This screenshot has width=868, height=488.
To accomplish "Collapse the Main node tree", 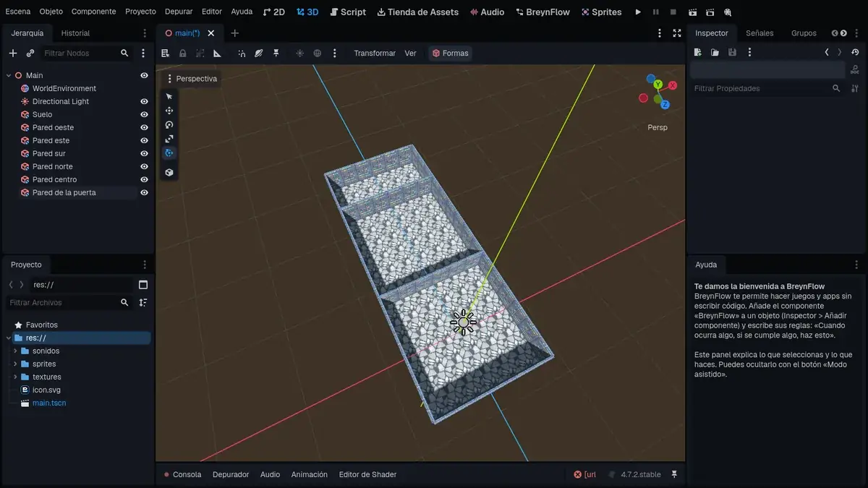I will coord(9,75).
